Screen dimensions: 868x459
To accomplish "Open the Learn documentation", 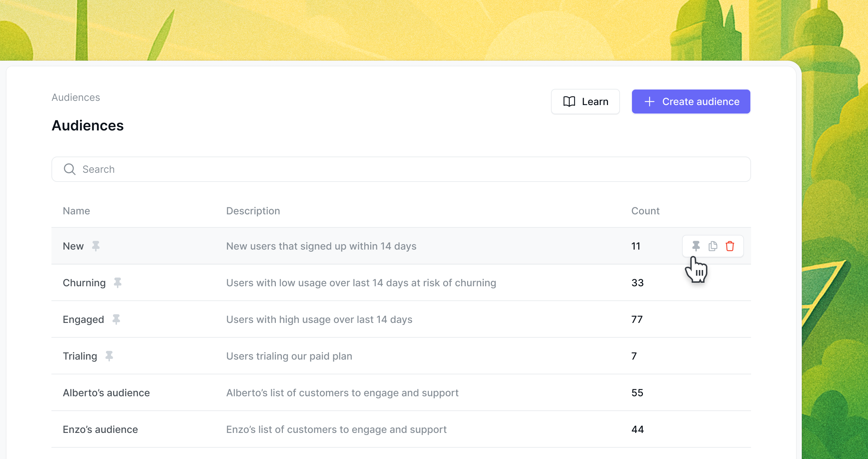I will [x=585, y=102].
